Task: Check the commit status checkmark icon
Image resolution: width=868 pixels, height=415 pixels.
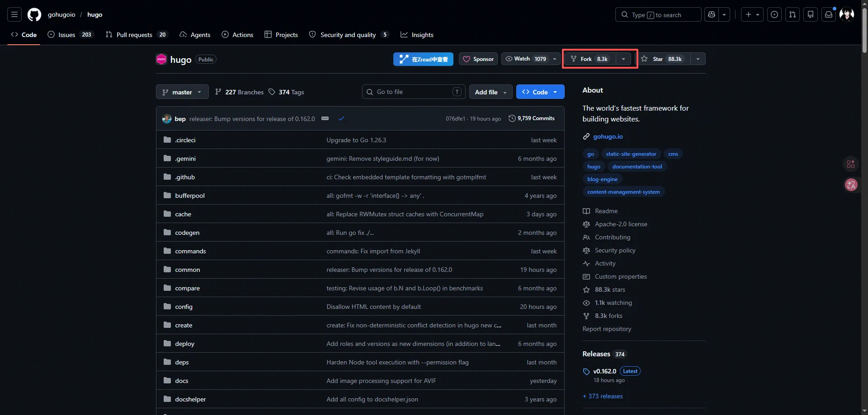Action: point(341,119)
